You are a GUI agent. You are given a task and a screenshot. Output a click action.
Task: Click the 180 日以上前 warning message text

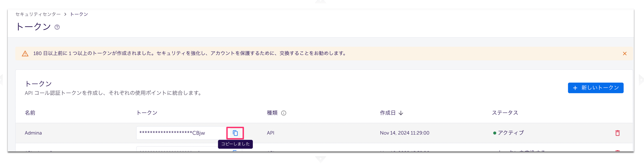click(190, 54)
